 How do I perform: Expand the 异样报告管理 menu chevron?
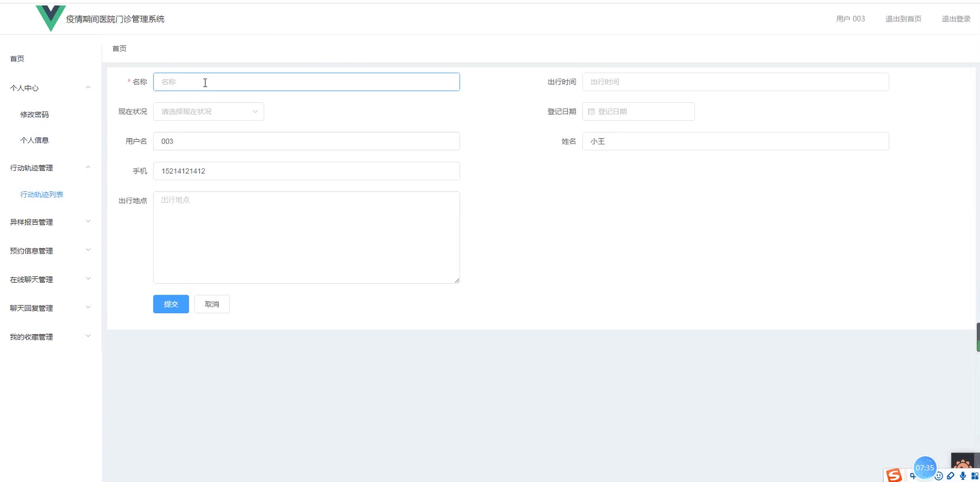point(88,221)
